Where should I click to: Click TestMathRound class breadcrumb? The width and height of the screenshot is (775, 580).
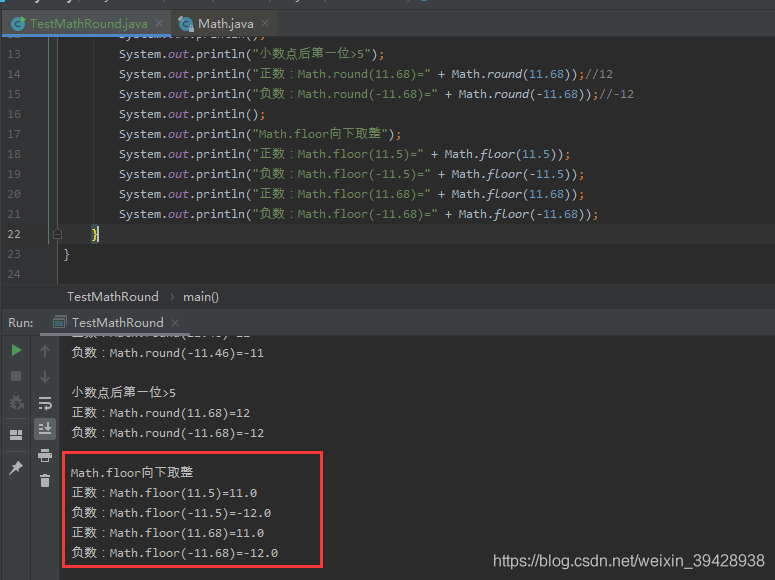(x=113, y=297)
